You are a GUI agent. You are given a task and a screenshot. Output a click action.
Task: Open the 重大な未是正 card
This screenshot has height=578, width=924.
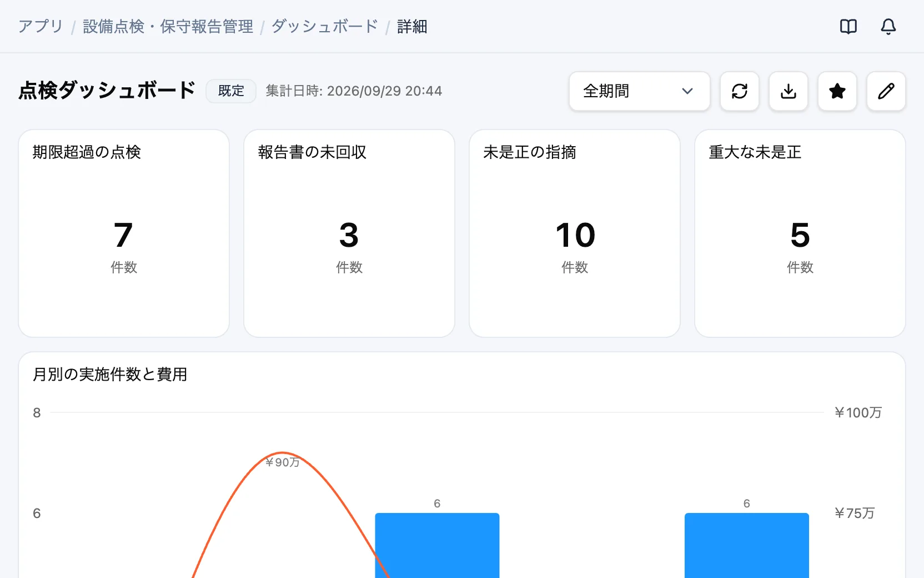tap(800, 233)
